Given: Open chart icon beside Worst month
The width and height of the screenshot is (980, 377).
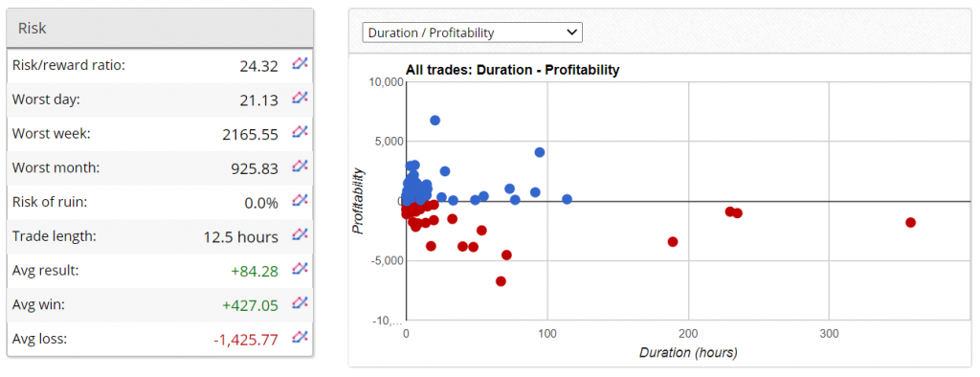Looking at the screenshot, I should [x=300, y=166].
